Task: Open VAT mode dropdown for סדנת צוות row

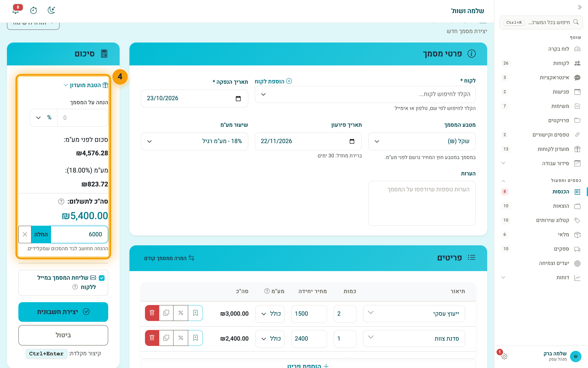Action: (x=270, y=339)
